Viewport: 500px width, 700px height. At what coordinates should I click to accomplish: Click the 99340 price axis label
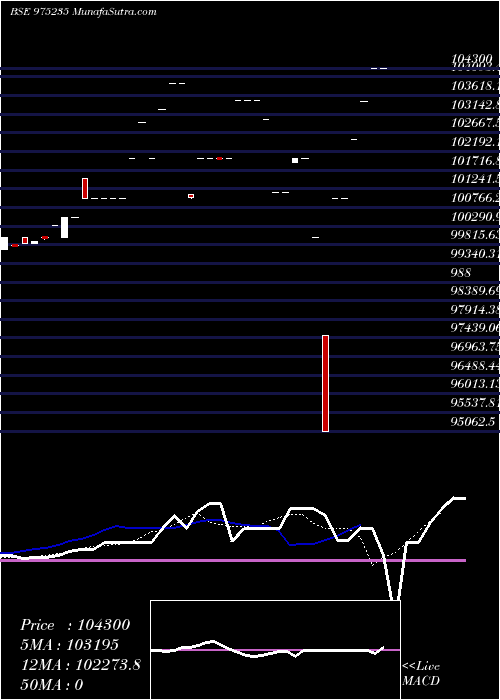tap(475, 254)
